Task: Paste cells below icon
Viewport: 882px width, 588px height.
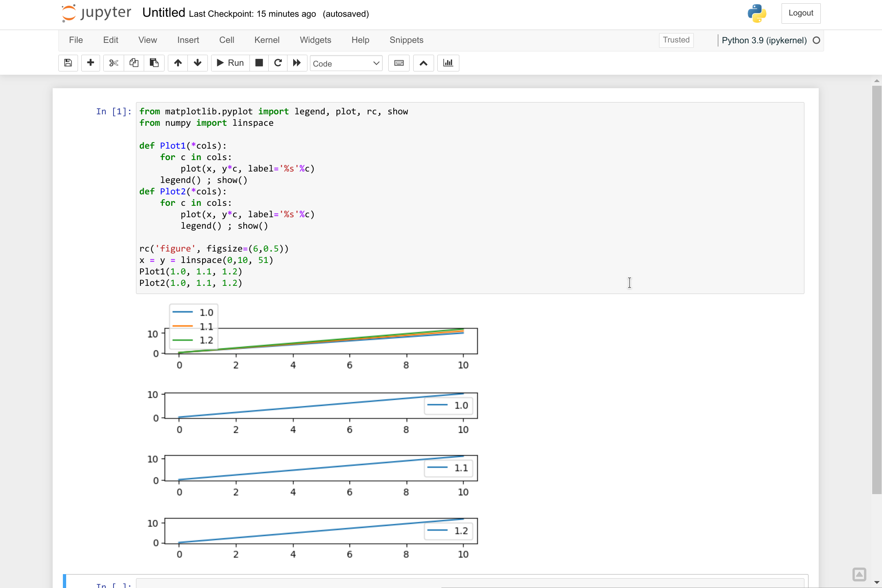Action: (x=154, y=63)
